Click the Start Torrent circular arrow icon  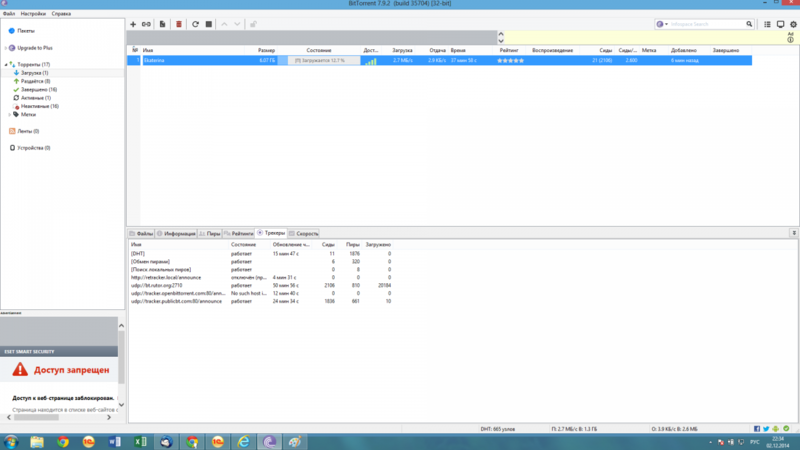tap(195, 24)
